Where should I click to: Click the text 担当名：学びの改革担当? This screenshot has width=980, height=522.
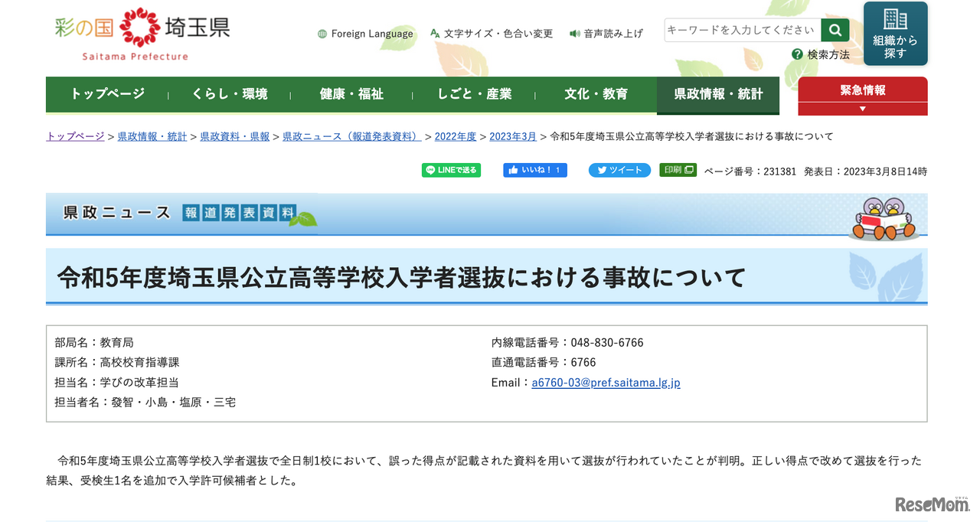coord(116,383)
